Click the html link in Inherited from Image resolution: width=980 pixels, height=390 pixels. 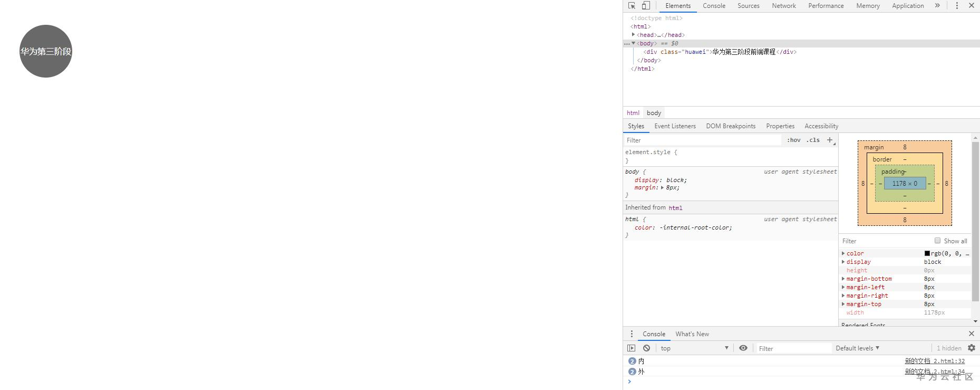(675, 208)
